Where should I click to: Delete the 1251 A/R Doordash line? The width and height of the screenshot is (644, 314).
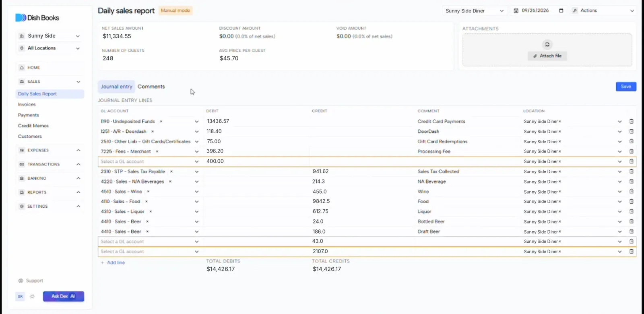[x=631, y=131]
